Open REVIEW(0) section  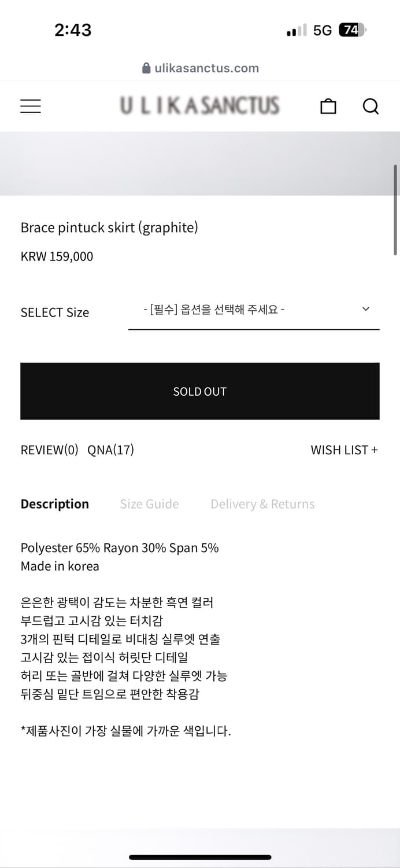tap(49, 450)
